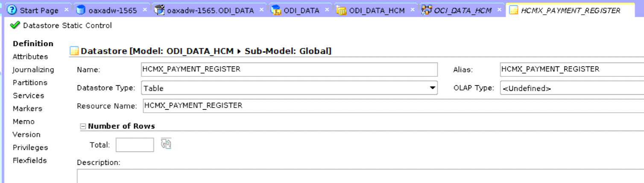
Task: Click the refresh row count icon
Action: [x=166, y=144]
